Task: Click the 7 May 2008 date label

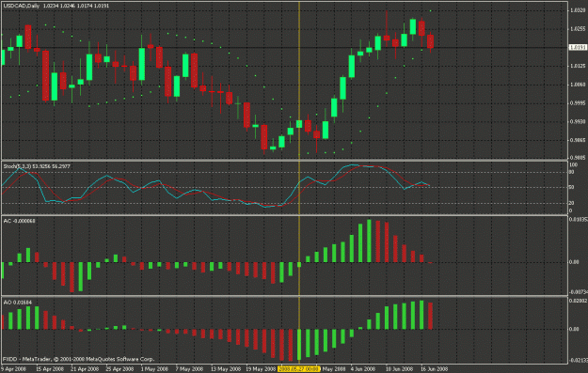Action: (189, 369)
